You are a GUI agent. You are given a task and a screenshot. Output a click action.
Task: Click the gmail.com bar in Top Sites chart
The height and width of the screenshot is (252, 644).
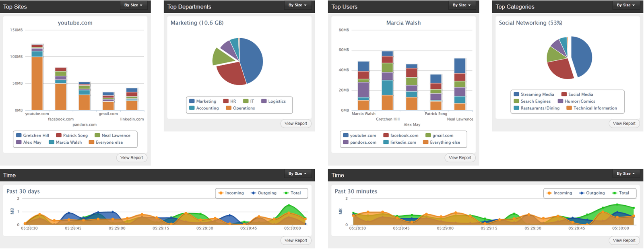(108, 101)
